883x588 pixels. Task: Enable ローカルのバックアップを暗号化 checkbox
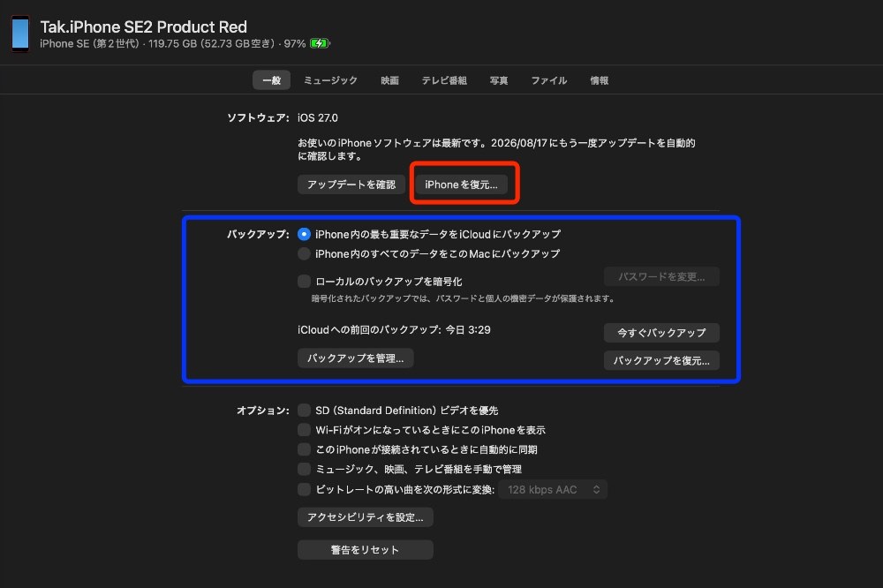point(304,281)
